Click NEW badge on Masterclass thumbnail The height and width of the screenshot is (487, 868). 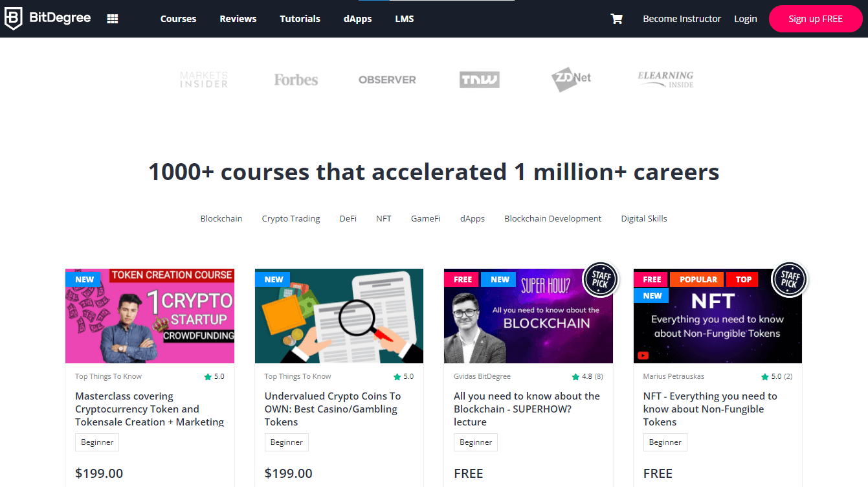point(84,280)
